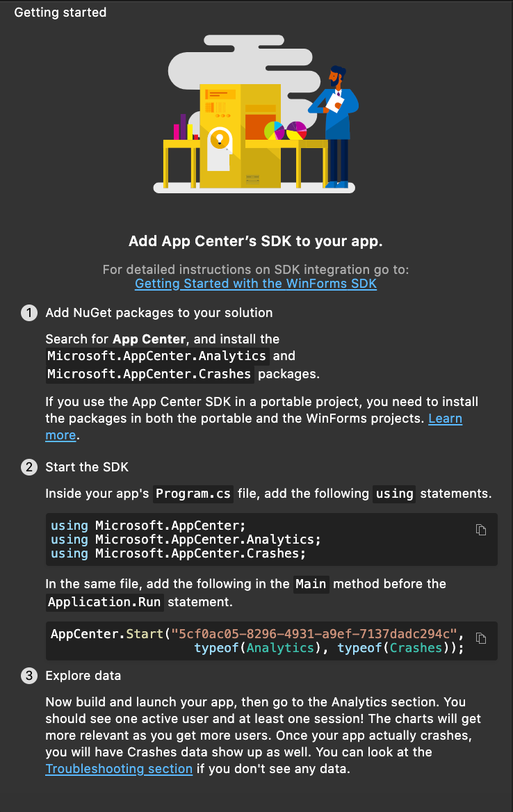This screenshot has height=812, width=513.
Task: Click the 'using Microsoft.AppCenter.Analytics;' code line
Action: pos(186,539)
